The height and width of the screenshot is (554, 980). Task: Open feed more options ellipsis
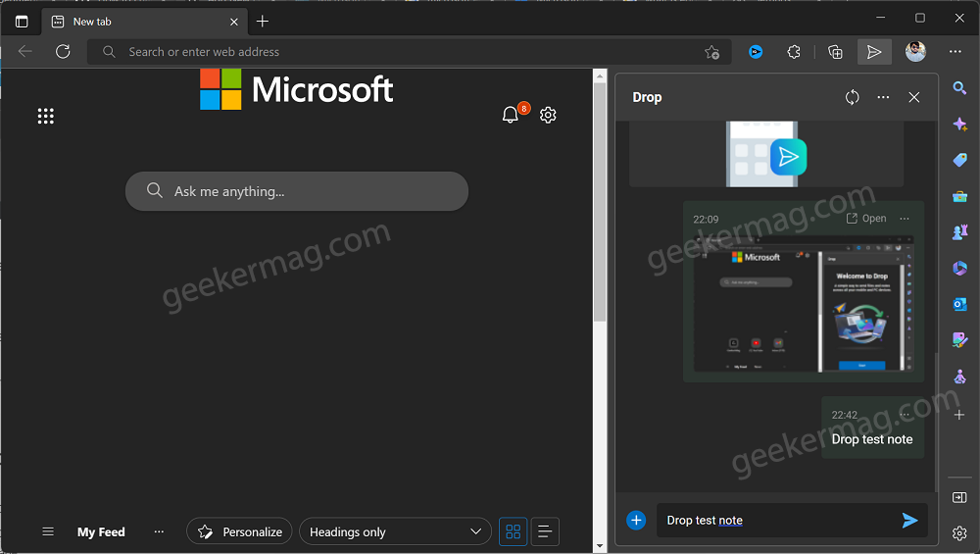pos(159,531)
